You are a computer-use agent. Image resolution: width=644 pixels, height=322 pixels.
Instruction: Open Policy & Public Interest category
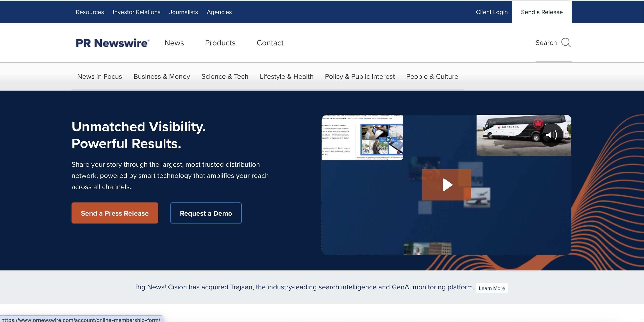[x=360, y=77]
